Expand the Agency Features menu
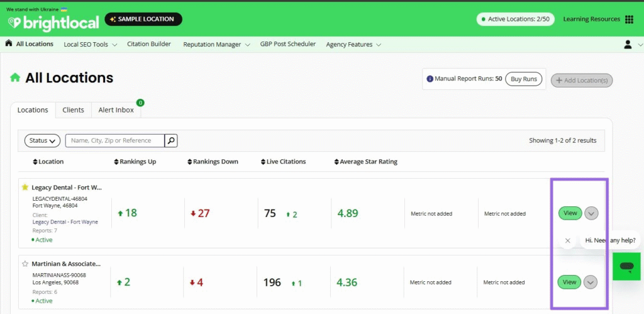The width and height of the screenshot is (644, 314). 353,45
